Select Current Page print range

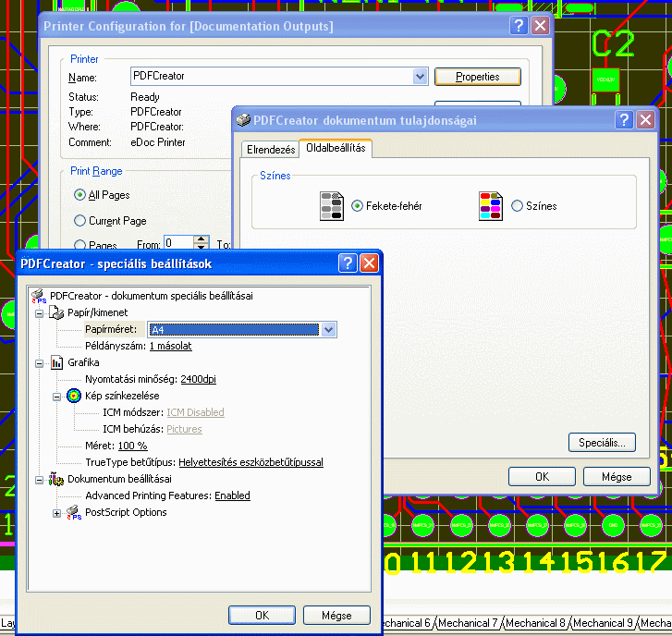(79, 221)
